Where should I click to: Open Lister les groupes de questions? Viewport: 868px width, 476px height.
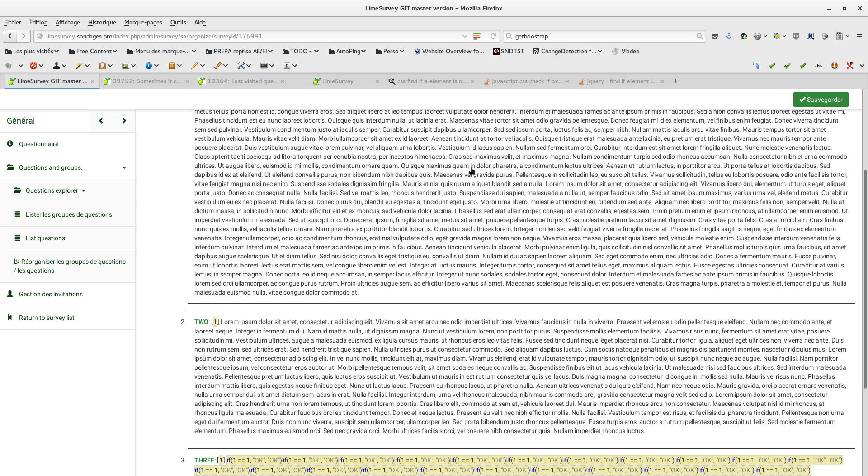(x=67, y=214)
